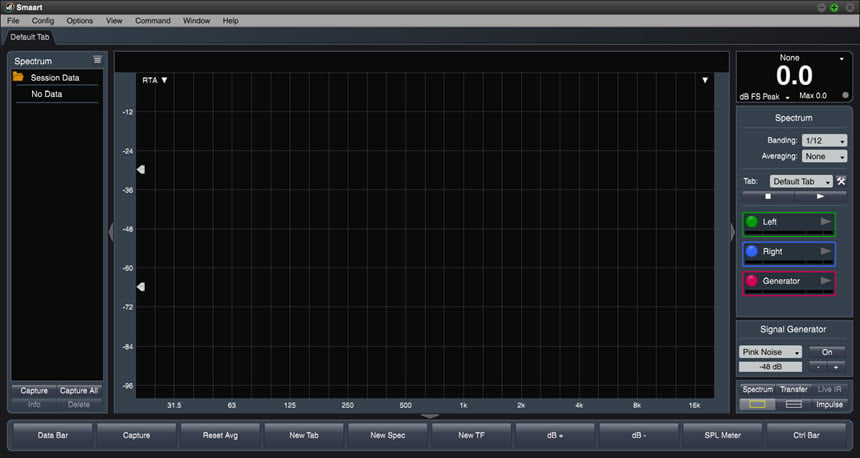Open the View menu

[x=114, y=20]
